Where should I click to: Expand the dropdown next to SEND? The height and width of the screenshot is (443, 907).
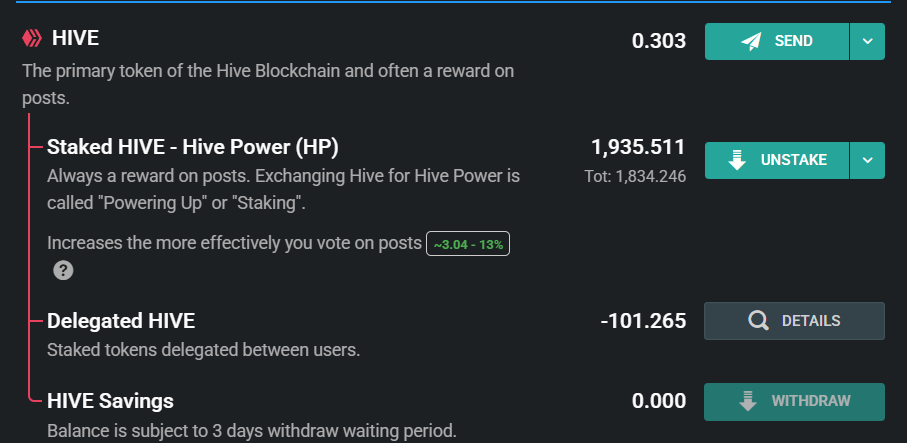tap(867, 41)
